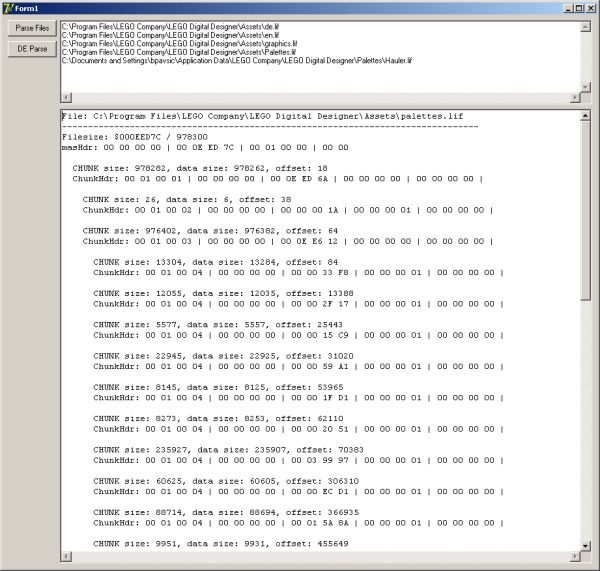This screenshot has width=600, height=571.
Task: Click left arrow of output pane horizontal scrollbar
Action: pyautogui.click(x=66, y=556)
